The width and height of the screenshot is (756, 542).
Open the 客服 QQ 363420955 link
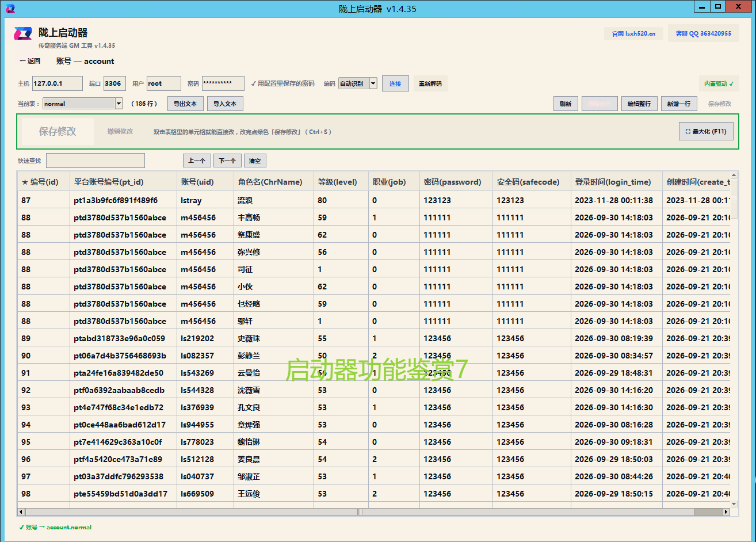[x=703, y=33]
